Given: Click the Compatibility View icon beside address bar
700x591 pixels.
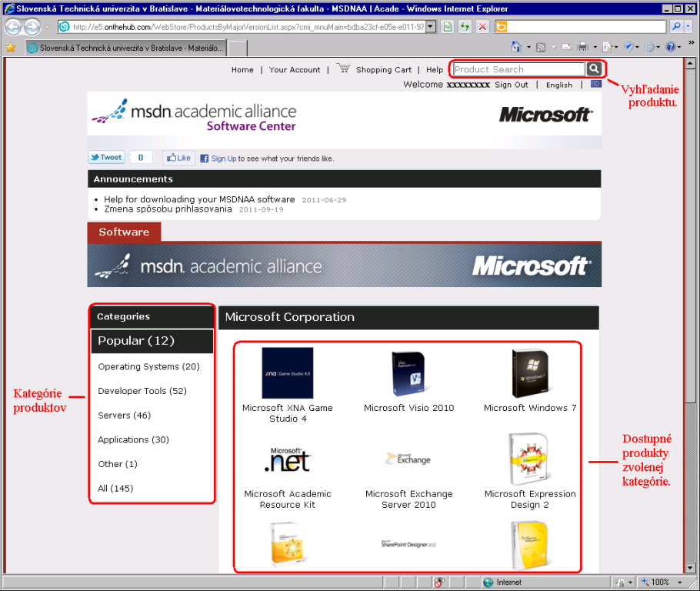Looking at the screenshot, I should [448, 27].
